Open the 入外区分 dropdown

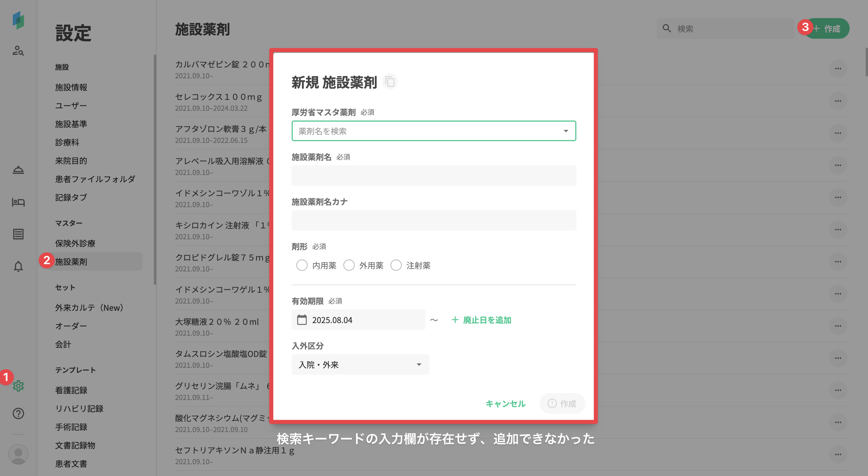click(360, 364)
